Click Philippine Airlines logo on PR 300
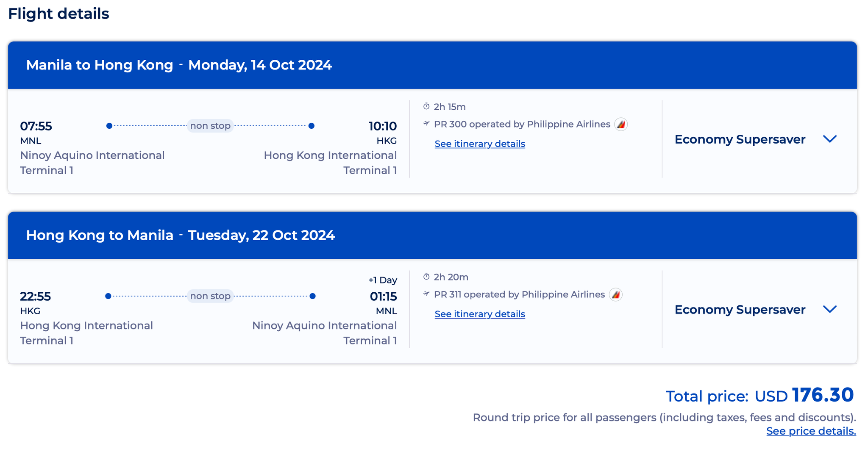The height and width of the screenshot is (449, 868). tap(621, 124)
